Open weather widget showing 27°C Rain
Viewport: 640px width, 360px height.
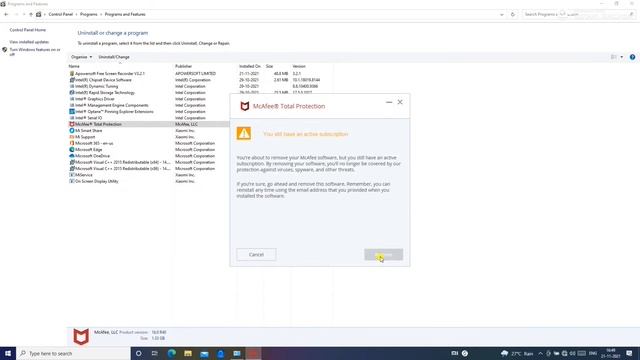coord(517,353)
